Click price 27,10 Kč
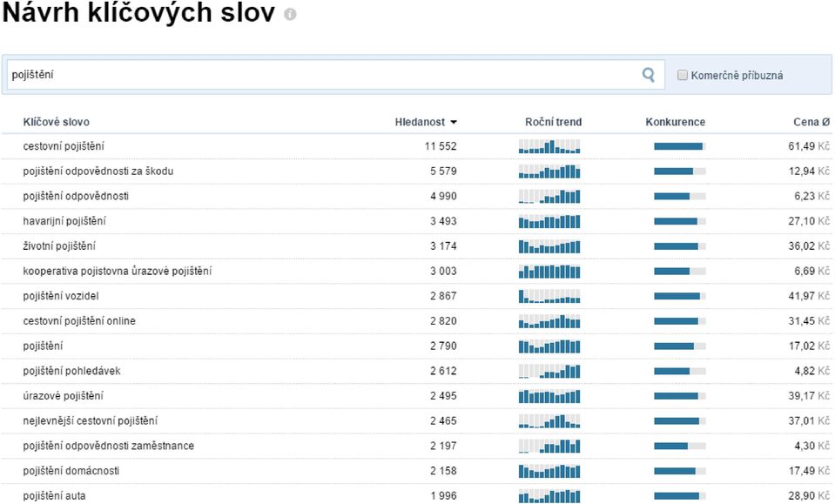The height and width of the screenshot is (504, 835). coord(809,221)
